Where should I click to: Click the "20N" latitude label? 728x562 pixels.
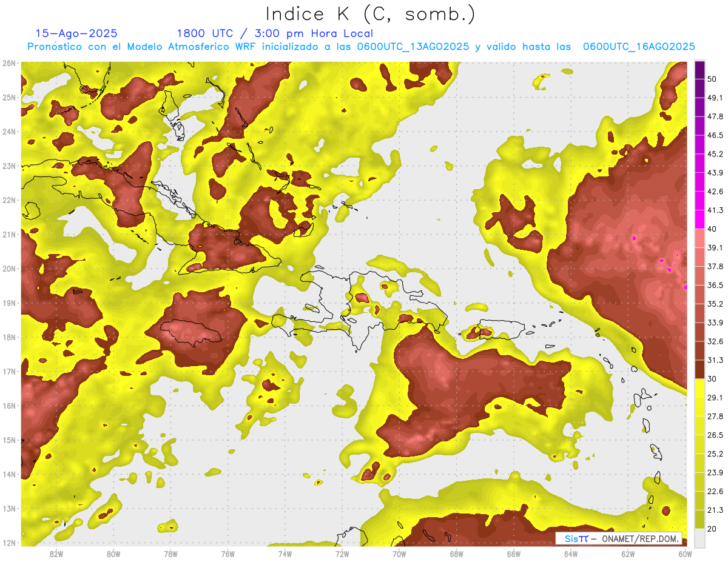[8, 269]
